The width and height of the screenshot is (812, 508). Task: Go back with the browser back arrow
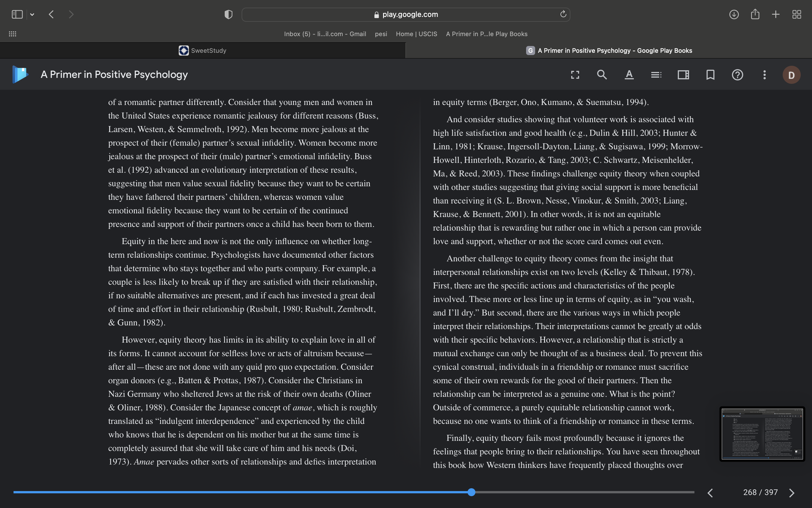(51, 14)
